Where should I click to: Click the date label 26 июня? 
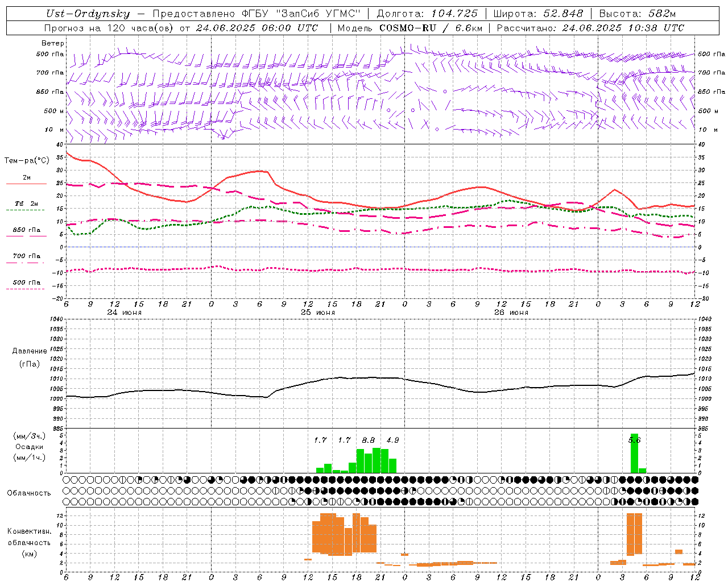point(511,313)
